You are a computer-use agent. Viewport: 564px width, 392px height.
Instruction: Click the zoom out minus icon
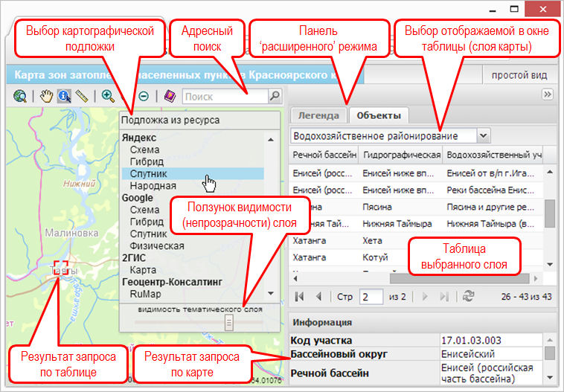coord(144,96)
